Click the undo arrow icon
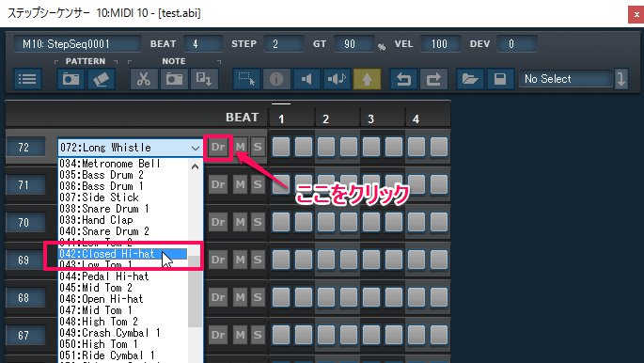 coord(403,79)
